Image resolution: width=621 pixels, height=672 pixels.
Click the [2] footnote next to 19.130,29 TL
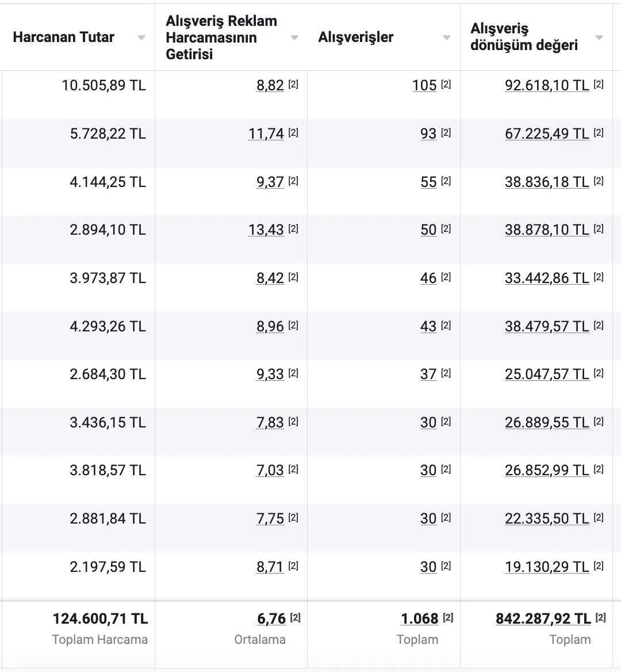tap(599, 566)
